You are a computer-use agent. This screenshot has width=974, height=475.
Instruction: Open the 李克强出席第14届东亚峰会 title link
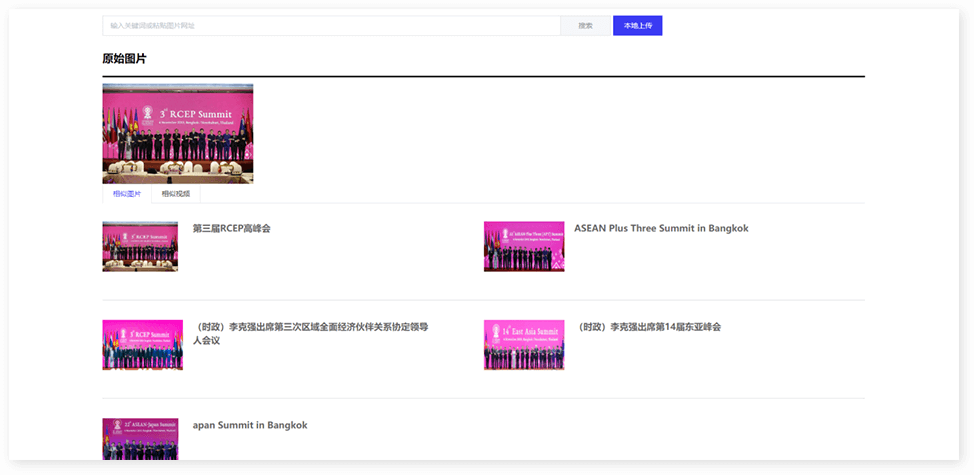[647, 327]
